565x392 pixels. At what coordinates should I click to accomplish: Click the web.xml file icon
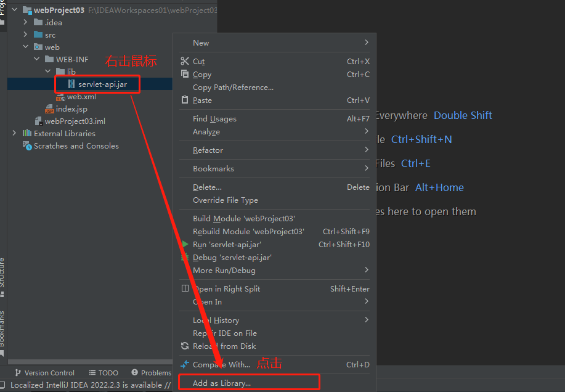[x=60, y=97]
